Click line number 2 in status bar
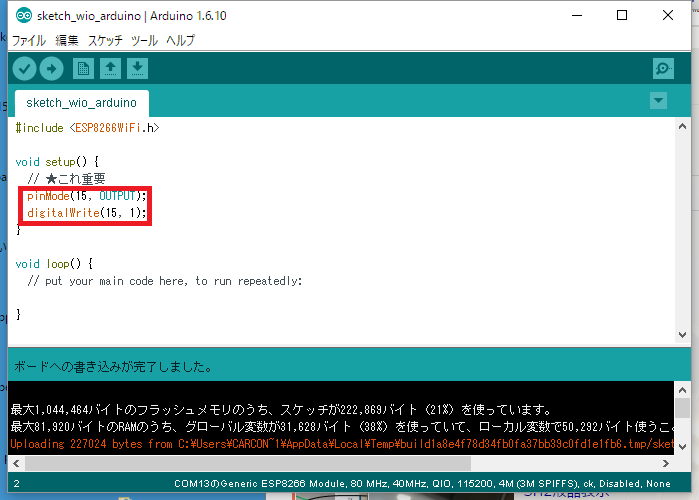 pyautogui.click(x=16, y=484)
